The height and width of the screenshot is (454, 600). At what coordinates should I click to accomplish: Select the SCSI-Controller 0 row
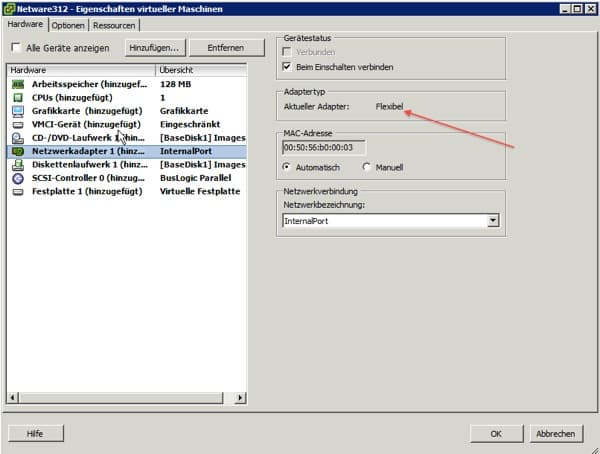click(x=127, y=178)
